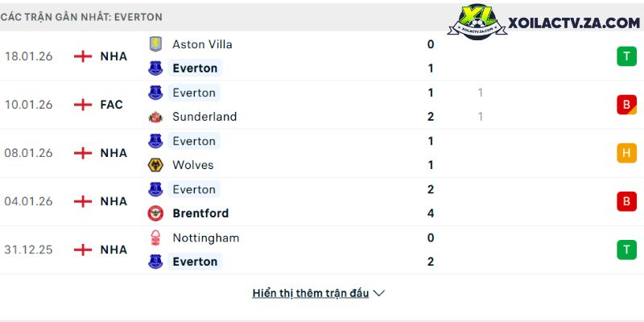Click Everton crest in the 18.01.26 match
The height and width of the screenshot is (322, 644).
pos(155,68)
